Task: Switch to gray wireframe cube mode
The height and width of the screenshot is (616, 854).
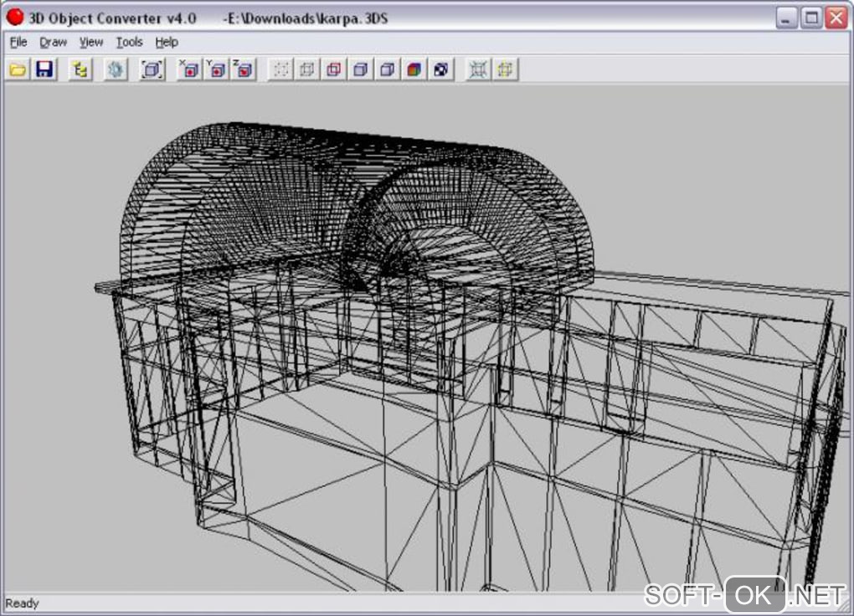Action: [x=307, y=69]
